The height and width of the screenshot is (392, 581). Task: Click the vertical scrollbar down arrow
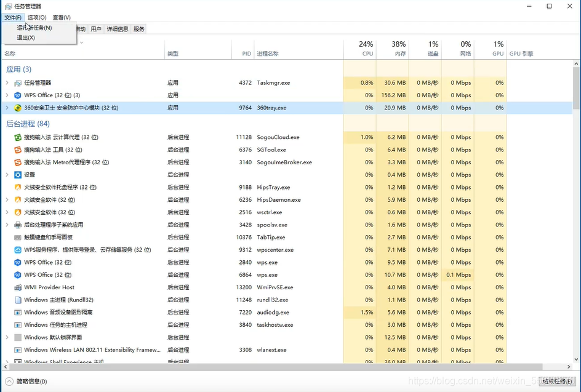576,359
